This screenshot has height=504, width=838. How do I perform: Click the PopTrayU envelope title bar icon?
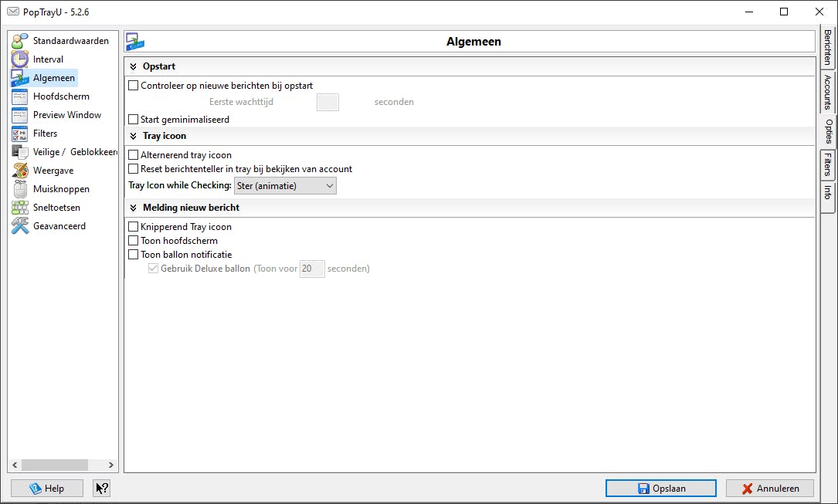(x=13, y=12)
